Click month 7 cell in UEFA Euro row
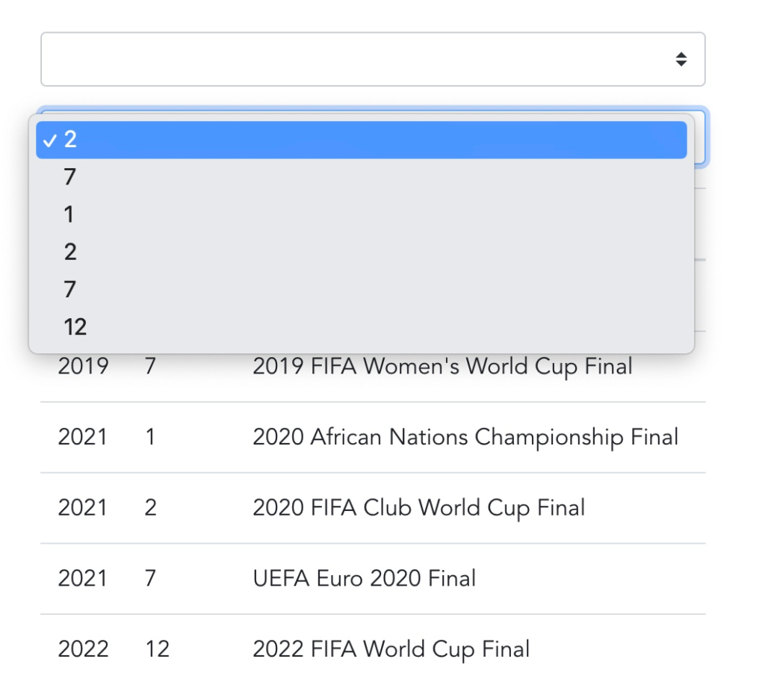 (x=150, y=578)
